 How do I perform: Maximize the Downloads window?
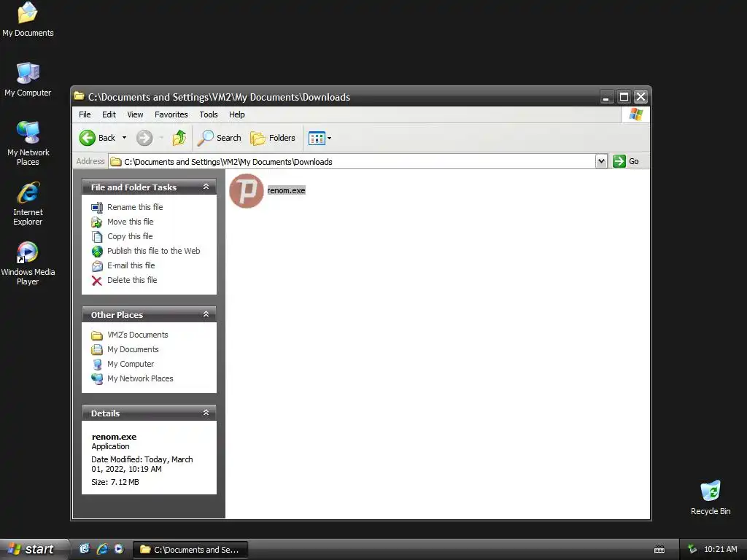[x=624, y=97]
